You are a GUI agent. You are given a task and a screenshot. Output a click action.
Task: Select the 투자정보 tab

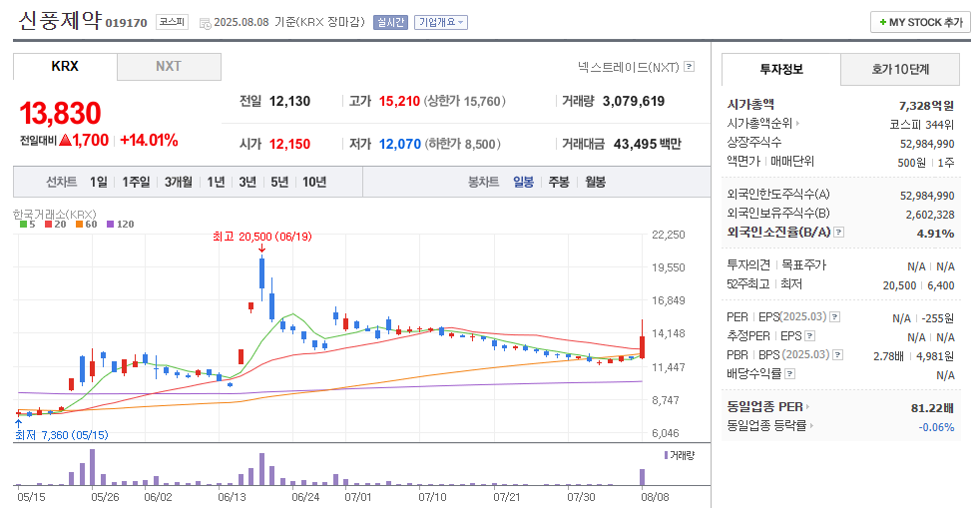(781, 69)
